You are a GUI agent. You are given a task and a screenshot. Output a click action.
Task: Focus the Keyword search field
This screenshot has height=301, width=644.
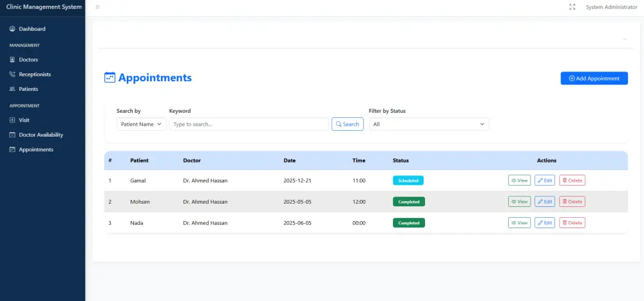coord(249,124)
